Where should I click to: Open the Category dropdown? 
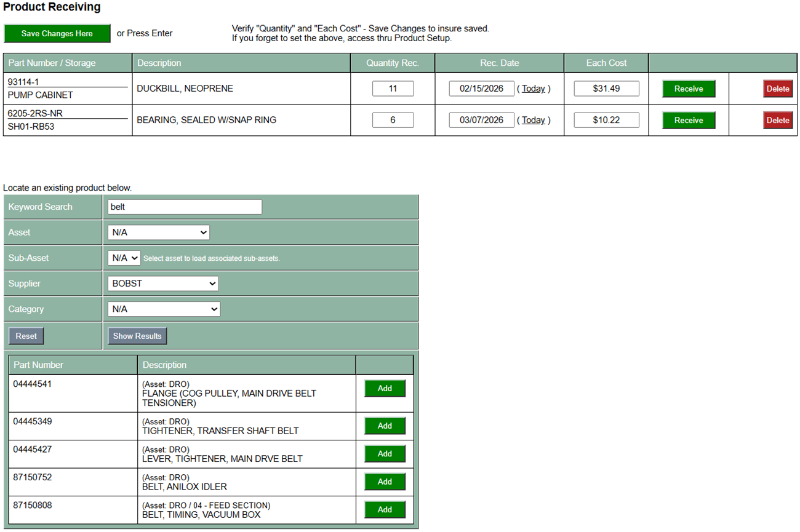(163, 309)
